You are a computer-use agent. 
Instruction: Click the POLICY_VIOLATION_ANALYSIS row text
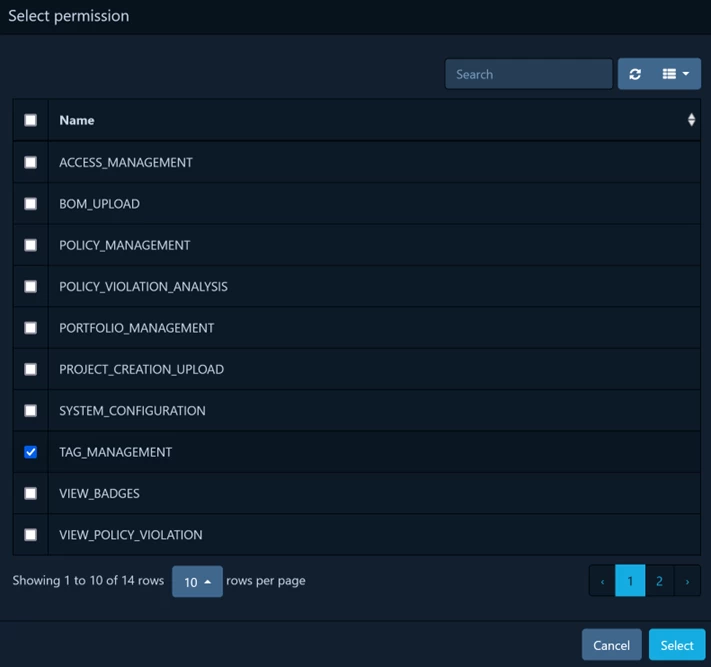click(x=143, y=287)
